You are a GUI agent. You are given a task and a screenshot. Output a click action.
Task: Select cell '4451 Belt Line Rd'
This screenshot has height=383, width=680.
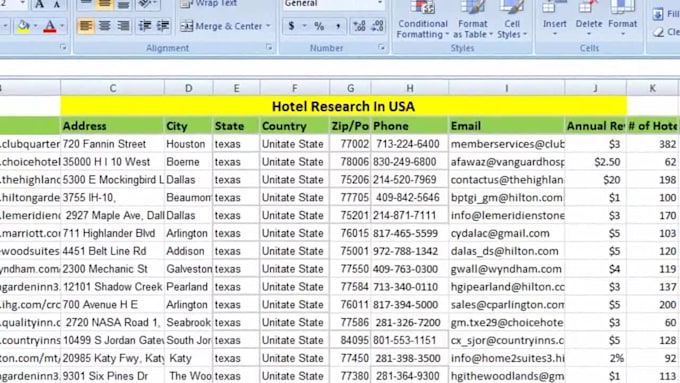(113, 251)
